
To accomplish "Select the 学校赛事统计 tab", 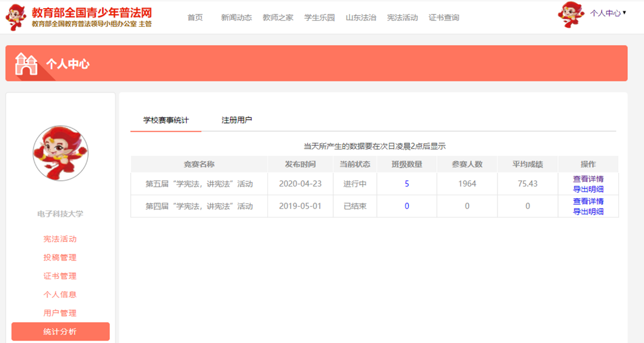I will click(166, 120).
